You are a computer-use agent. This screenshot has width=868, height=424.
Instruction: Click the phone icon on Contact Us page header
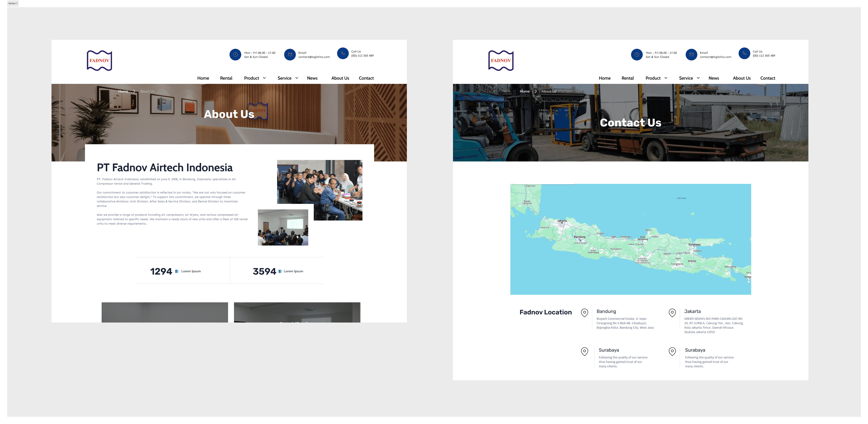pyautogui.click(x=744, y=53)
